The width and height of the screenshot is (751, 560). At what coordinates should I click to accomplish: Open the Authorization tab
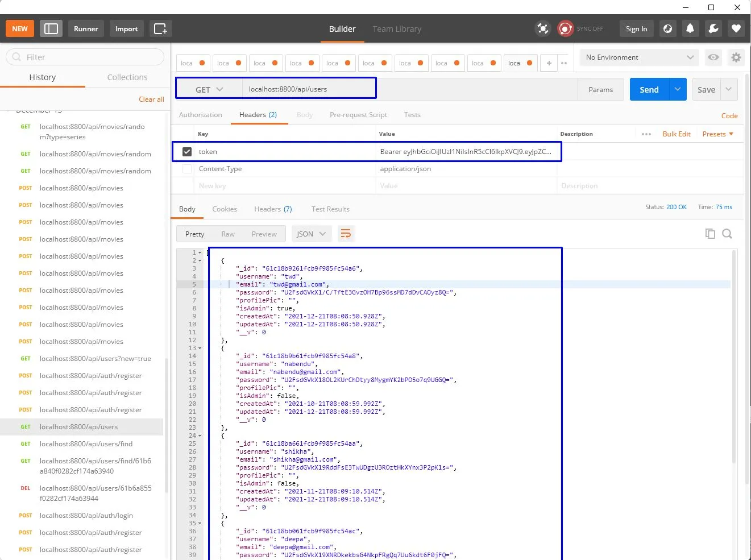point(200,115)
